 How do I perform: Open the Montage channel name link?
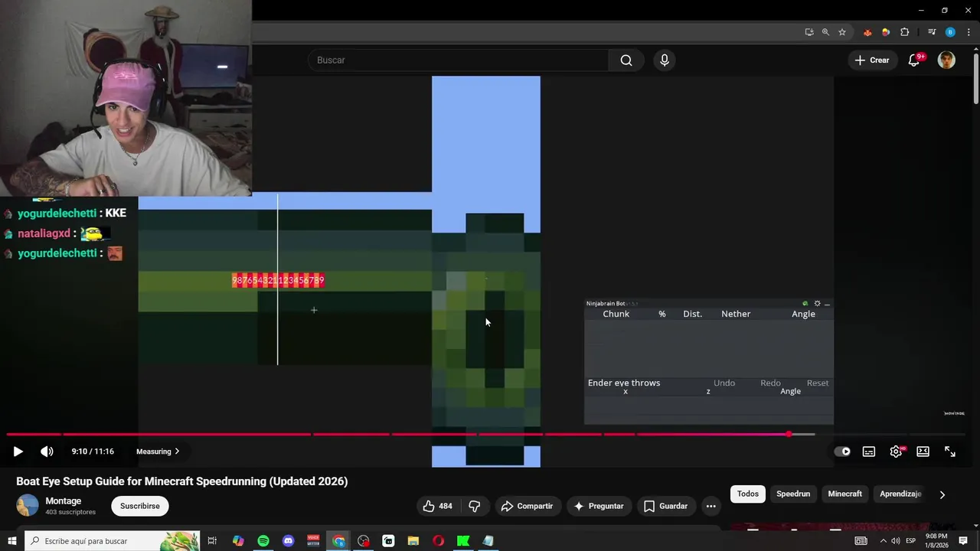tap(63, 500)
